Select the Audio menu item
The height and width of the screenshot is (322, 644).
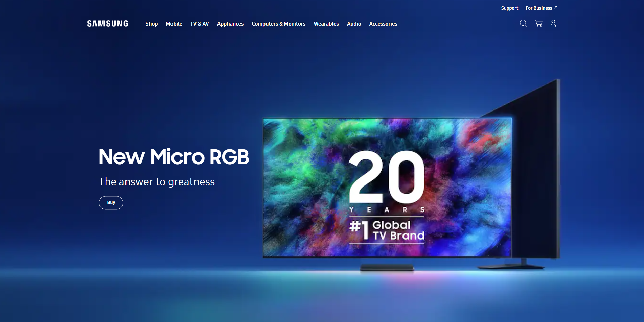coord(354,24)
